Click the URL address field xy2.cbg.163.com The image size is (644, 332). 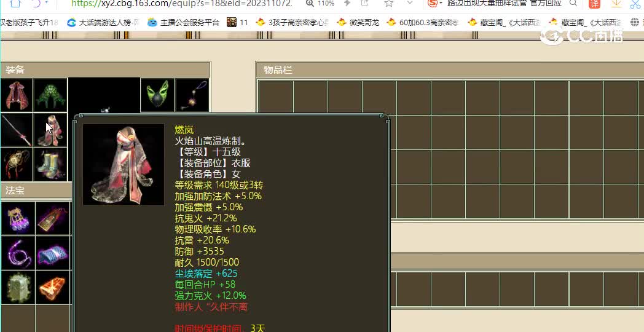[182, 3]
